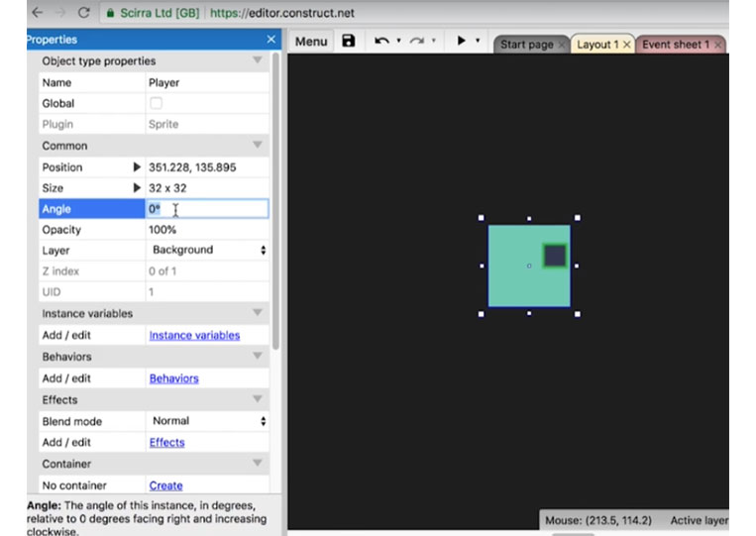Collapse the Common section
Screen dimensions: 756x536
(x=258, y=145)
